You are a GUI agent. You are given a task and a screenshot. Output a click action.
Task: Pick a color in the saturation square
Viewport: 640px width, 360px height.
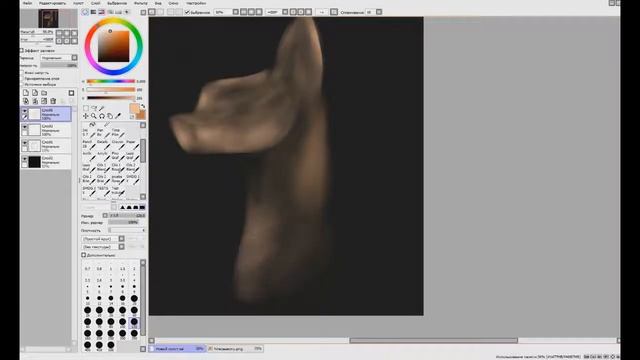click(113, 46)
